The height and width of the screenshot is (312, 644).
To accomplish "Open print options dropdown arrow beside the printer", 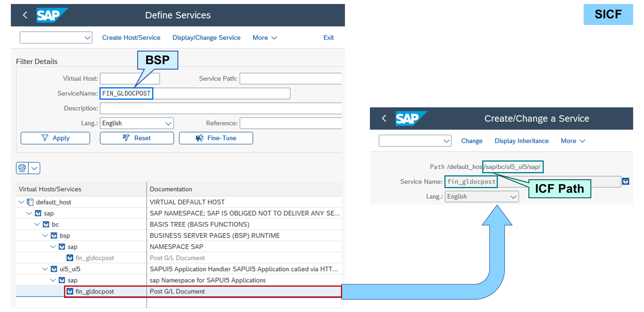I will (x=35, y=168).
